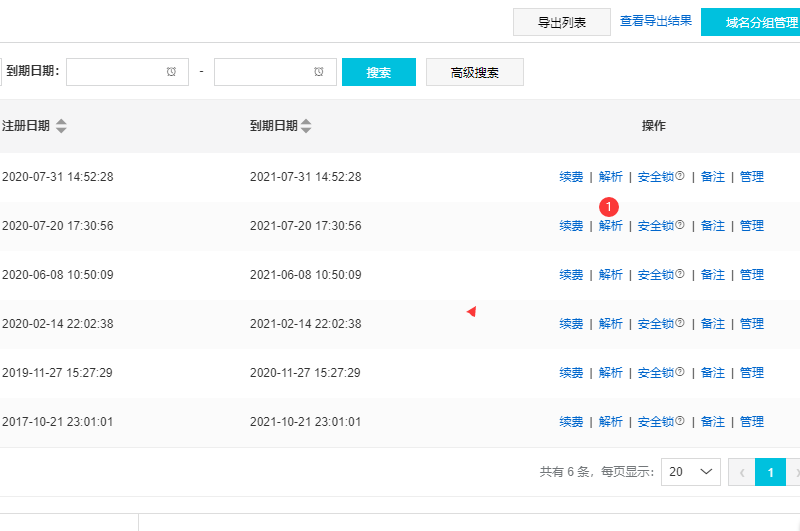Sort by 注册日期 column arrows

click(x=61, y=126)
